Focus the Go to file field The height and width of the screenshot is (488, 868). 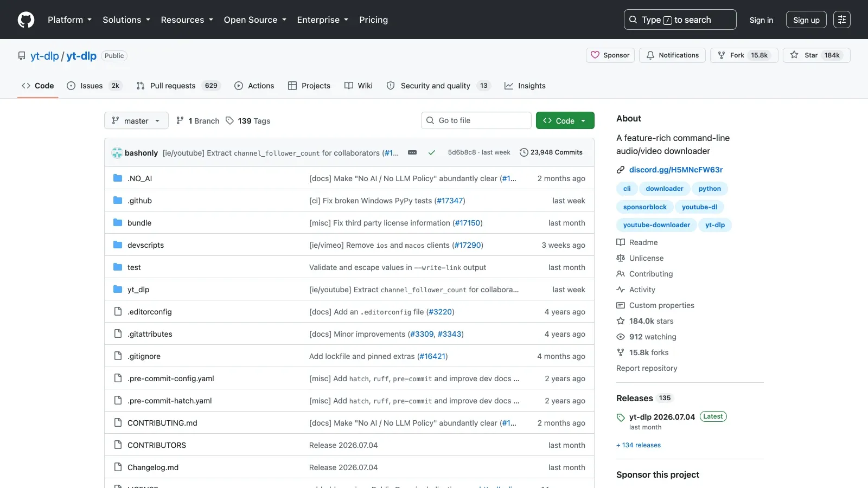476,120
